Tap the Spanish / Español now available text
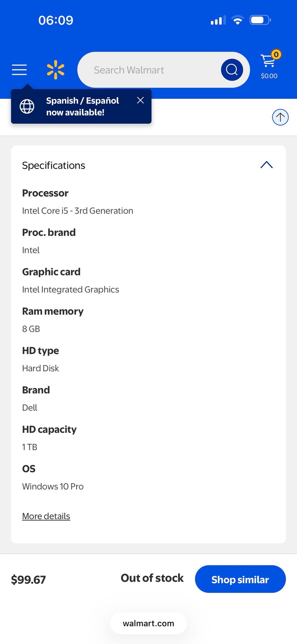Screen dimensions: 297x644 point(82,106)
